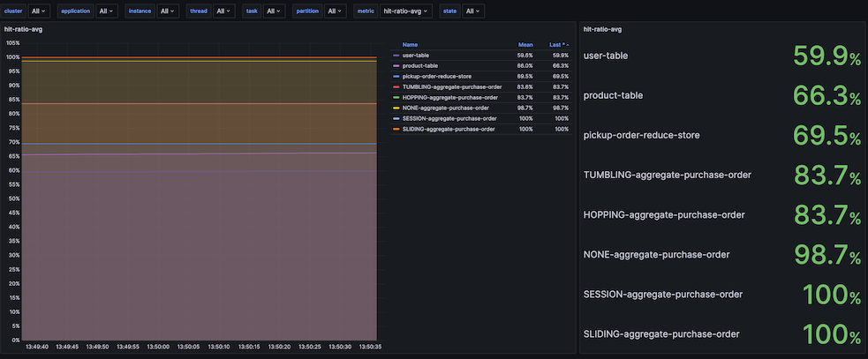Screen dimensions: 868x359
Task: Click the 100% stat for SLIDING-aggregate-purchase-order
Action: pos(832,334)
